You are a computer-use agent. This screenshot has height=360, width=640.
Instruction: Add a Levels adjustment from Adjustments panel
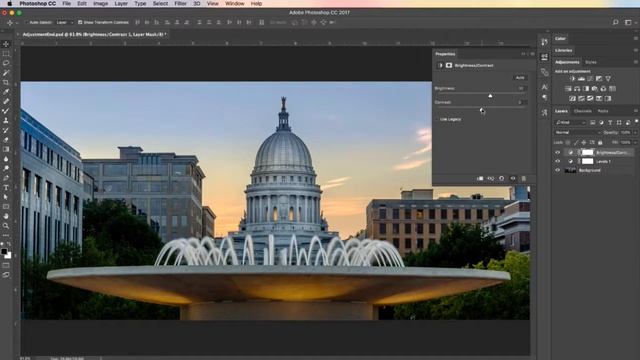point(581,79)
